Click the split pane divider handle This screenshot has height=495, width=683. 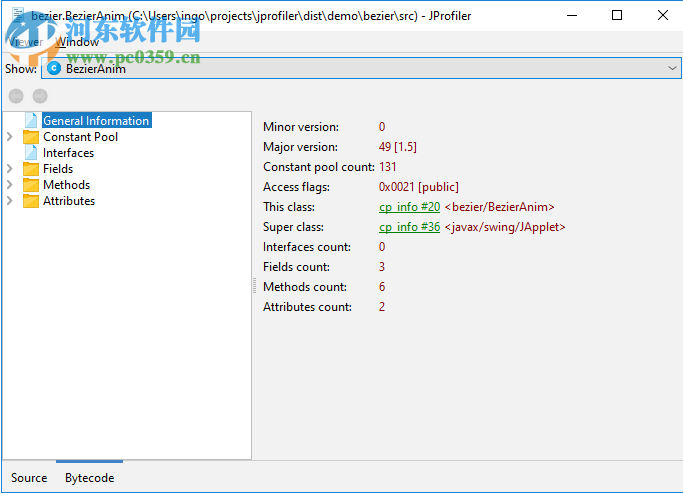click(254, 286)
